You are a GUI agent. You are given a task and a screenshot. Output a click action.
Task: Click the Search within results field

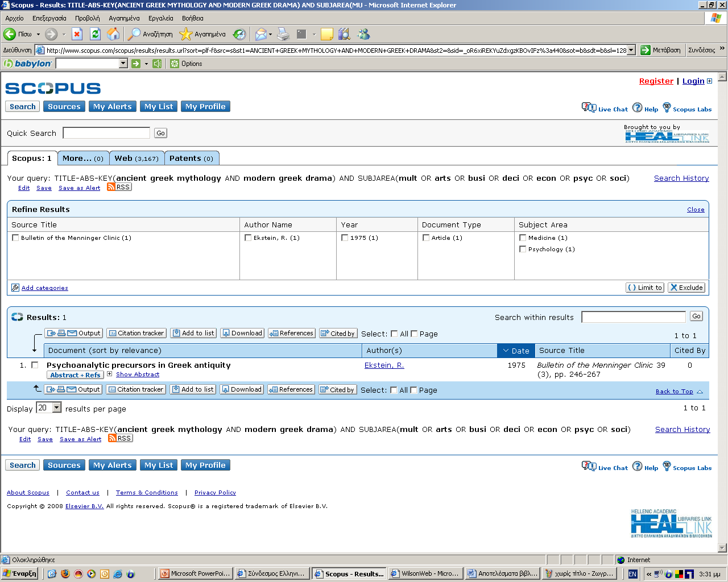pos(633,317)
